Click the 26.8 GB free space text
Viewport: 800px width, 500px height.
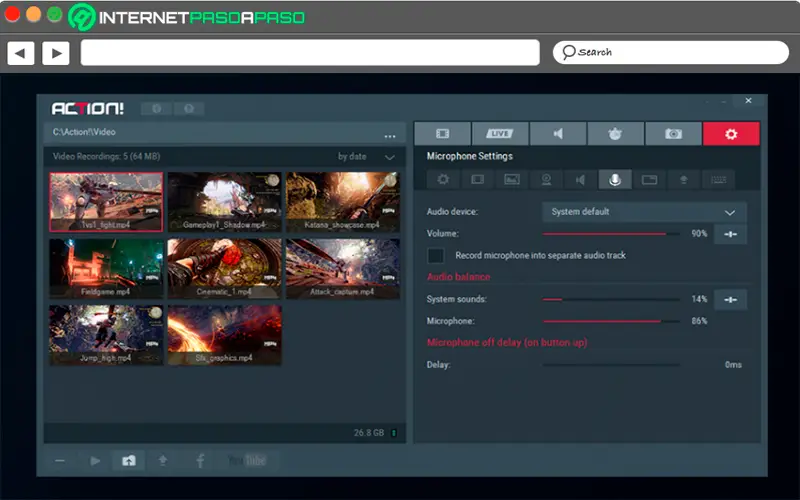point(368,433)
